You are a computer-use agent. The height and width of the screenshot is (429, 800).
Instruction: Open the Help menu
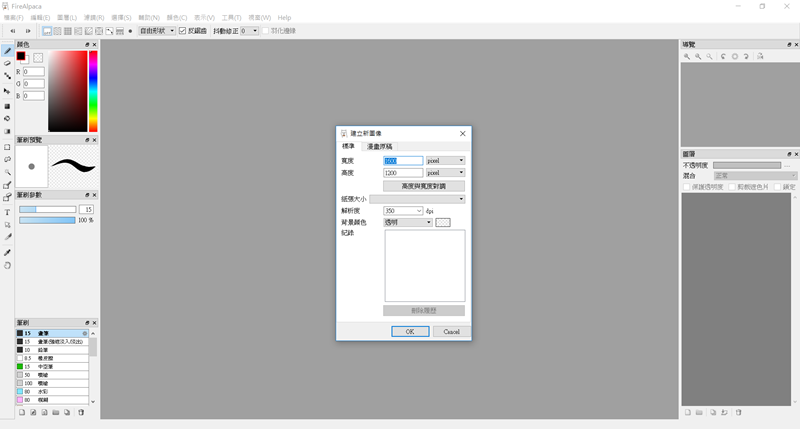284,18
